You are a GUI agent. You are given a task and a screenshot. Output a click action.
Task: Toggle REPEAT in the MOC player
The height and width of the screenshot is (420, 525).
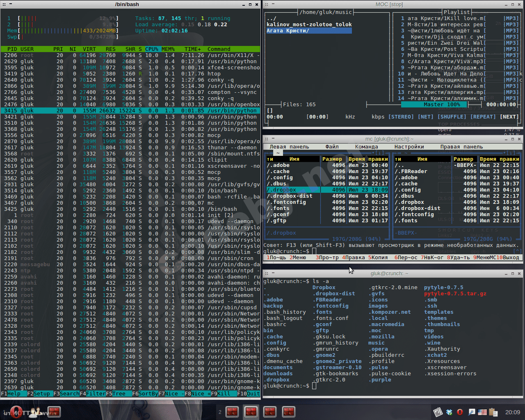point(483,117)
